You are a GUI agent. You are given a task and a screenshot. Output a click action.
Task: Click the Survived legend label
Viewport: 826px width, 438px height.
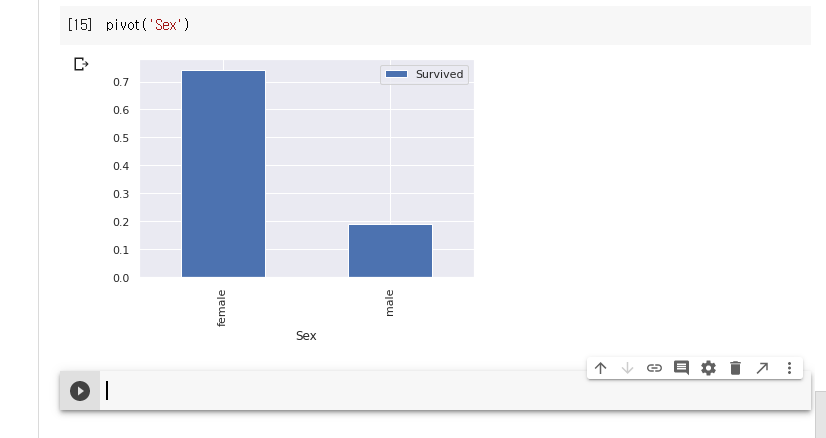tap(439, 75)
